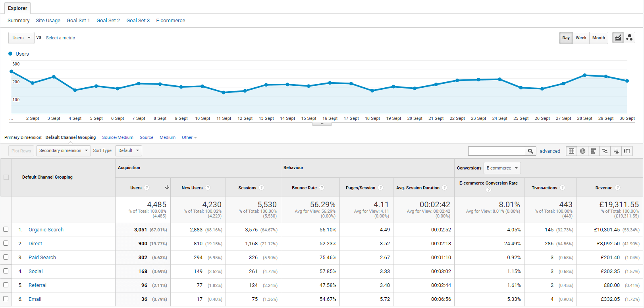Screen dimensions: 644x308
Task: Switch to the motion chart icon
Action: 629,38
